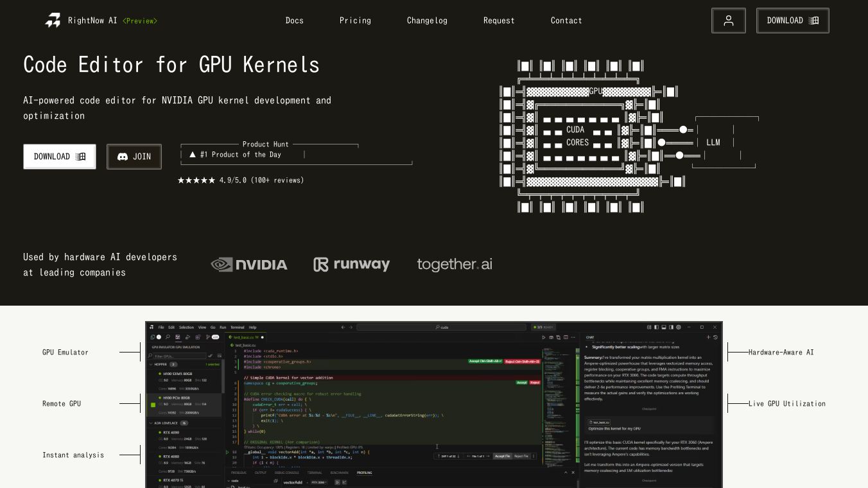Switch to the PROFILING panel tab

coord(364,473)
